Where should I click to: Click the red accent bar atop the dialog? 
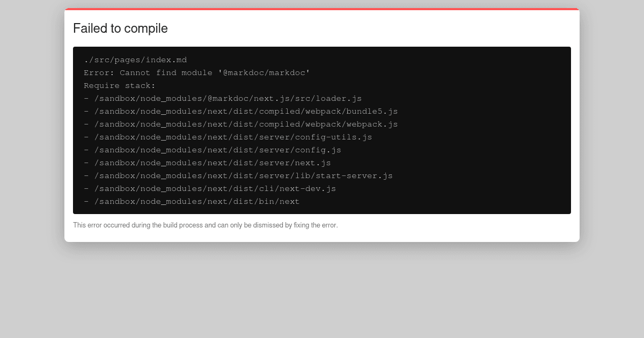click(x=322, y=9)
